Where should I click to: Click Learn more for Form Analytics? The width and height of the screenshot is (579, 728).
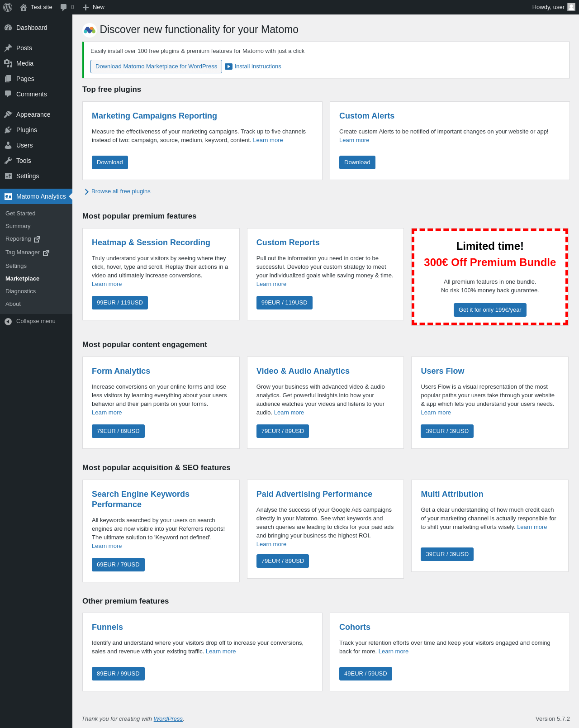(107, 413)
